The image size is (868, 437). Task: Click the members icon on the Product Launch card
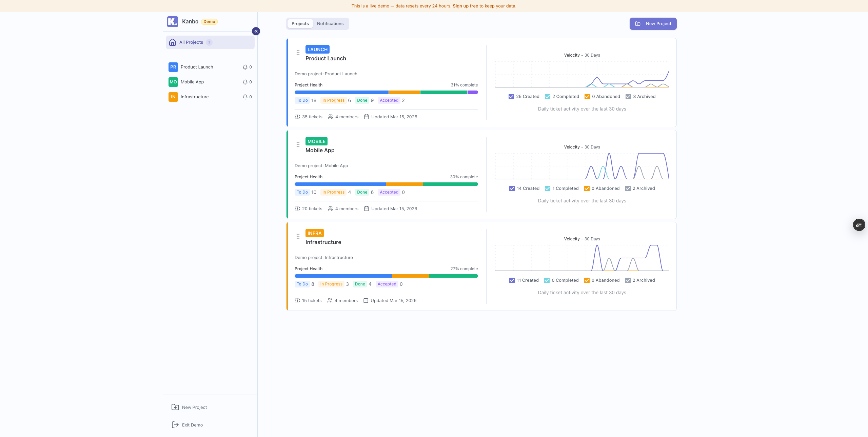(x=331, y=117)
